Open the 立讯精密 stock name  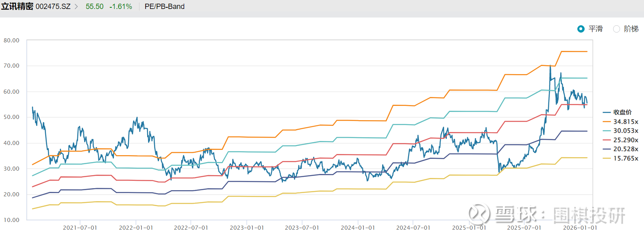(17, 7)
